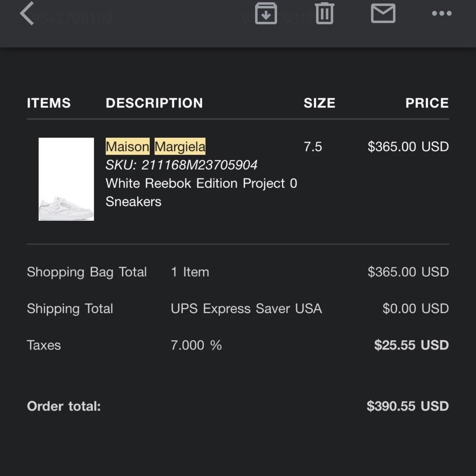Archive this email with the box icon
The width and height of the screenshot is (476, 476).
pos(266,13)
